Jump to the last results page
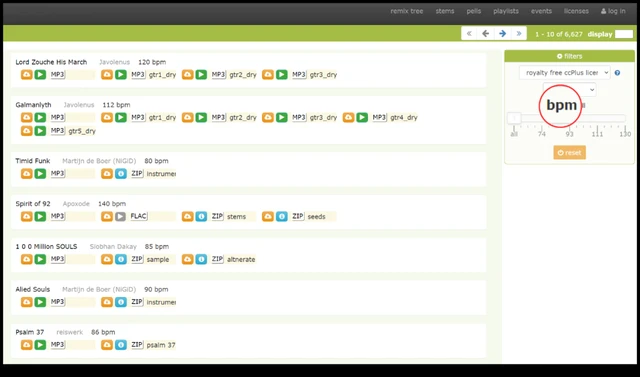Image resolution: width=640 pixels, height=377 pixels. 519,34
